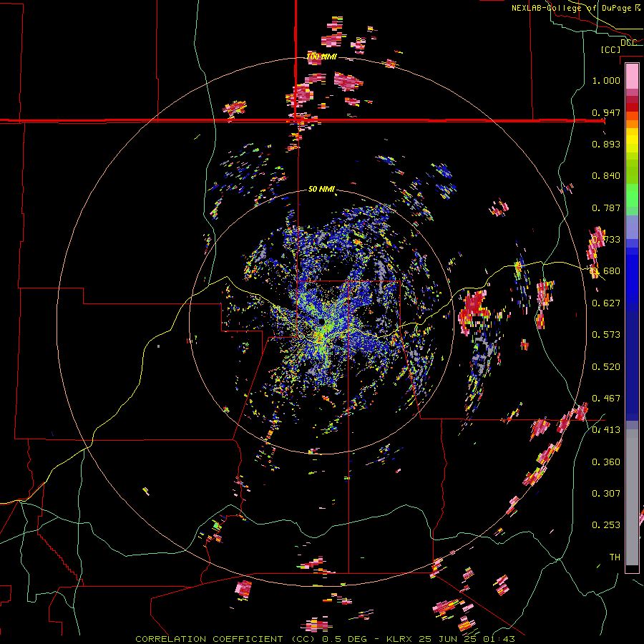Click the 50 NMI range ring label
Viewport: 644px width, 644px height.
(321, 190)
